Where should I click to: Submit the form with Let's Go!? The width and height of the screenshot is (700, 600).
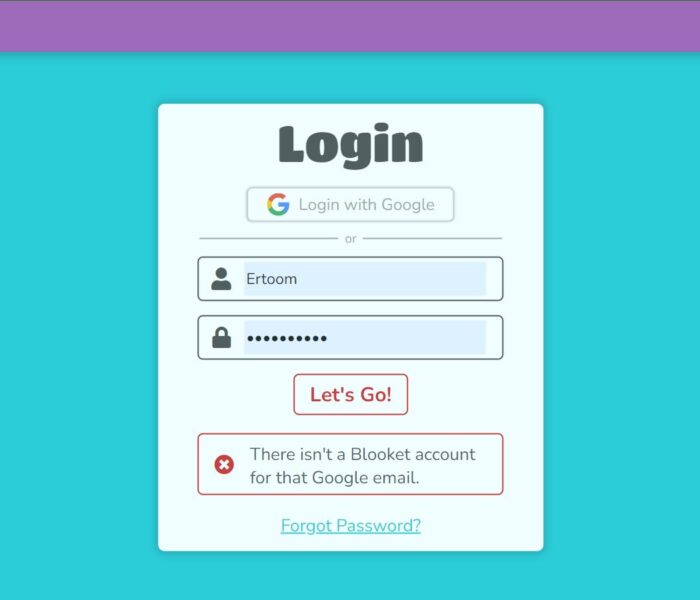[350, 395]
